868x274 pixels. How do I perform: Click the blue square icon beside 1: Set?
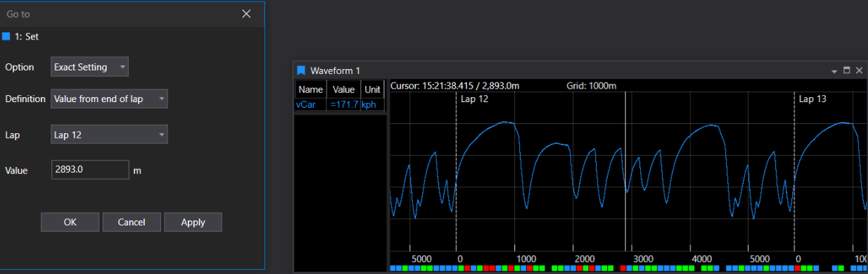[6, 36]
